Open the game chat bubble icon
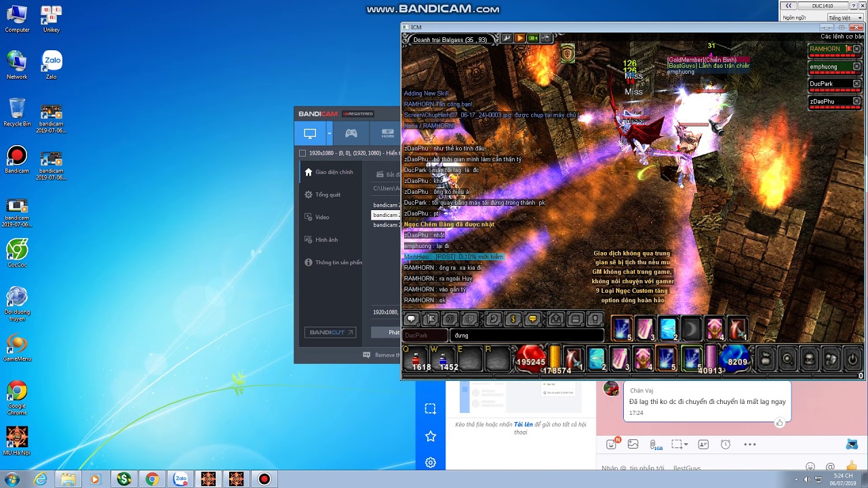 coord(411,319)
